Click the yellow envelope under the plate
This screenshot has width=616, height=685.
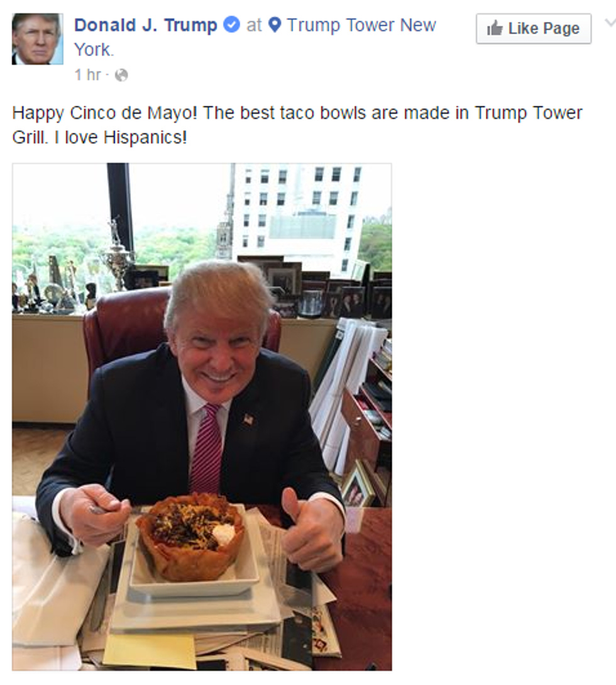click(x=150, y=651)
